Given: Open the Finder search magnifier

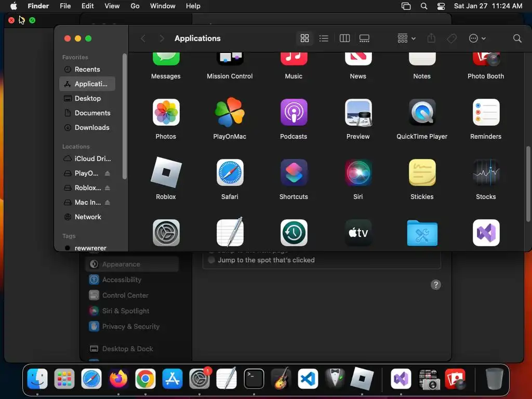Looking at the screenshot, I should [x=517, y=38].
